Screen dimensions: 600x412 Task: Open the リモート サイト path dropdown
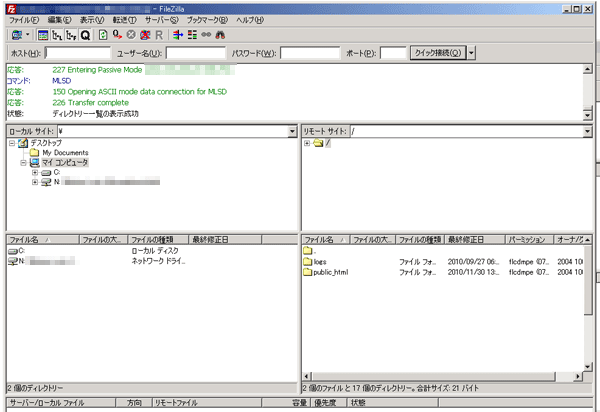(x=587, y=132)
